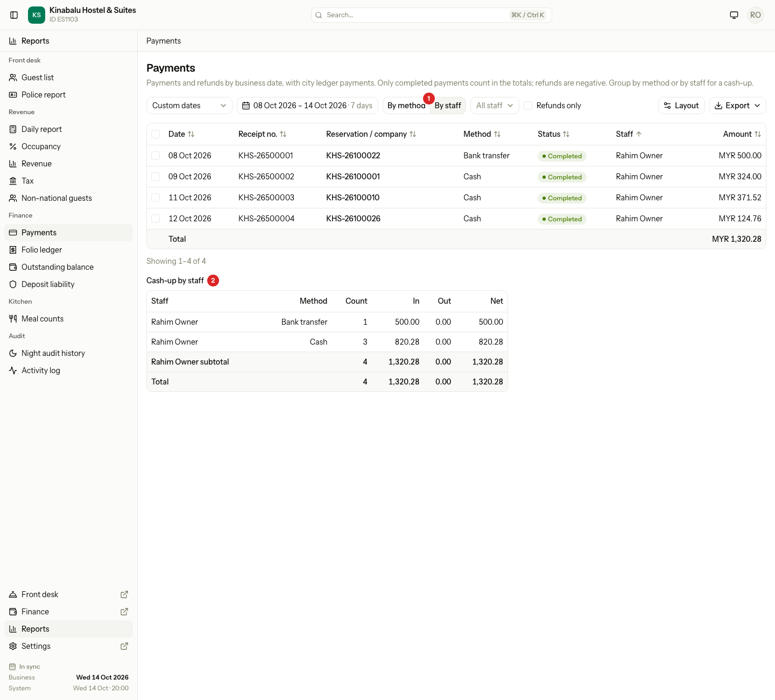Click the Night audit history moon icon
Screen dimensions: 775x700
tap(13, 353)
